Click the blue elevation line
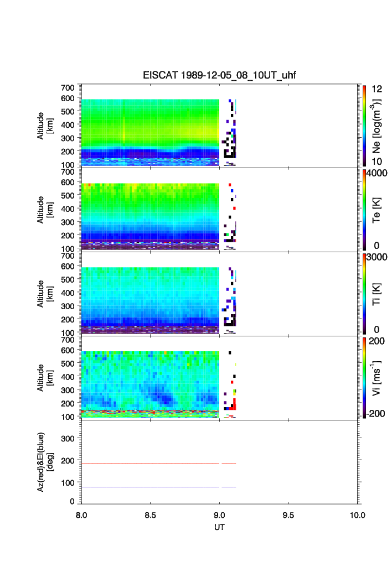The image size is (392, 588). point(150,487)
